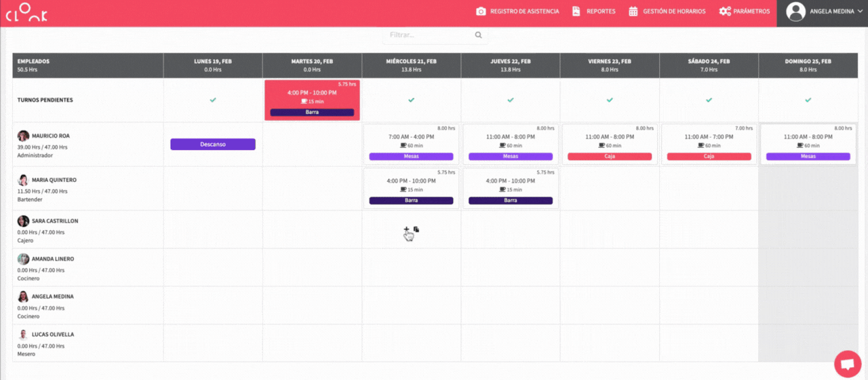Click the Filtrar search input field

(429, 35)
